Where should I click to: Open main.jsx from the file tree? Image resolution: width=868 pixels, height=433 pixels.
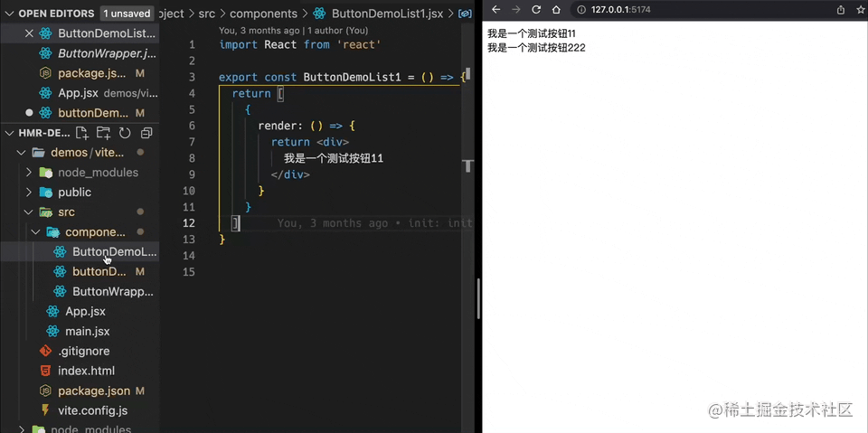click(88, 331)
